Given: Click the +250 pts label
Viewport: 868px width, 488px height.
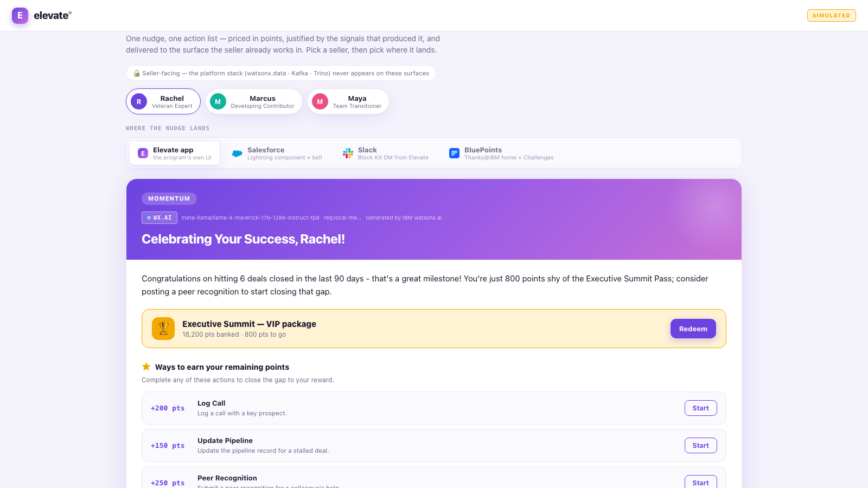Looking at the screenshot, I should (x=168, y=483).
